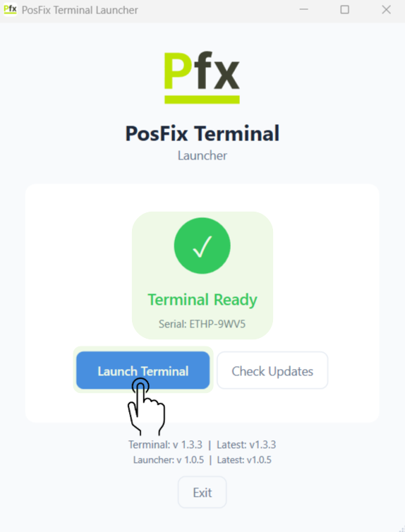Viewport: 405px width, 532px height.
Task: Click the small Pfx title bar icon
Action: 10,9
